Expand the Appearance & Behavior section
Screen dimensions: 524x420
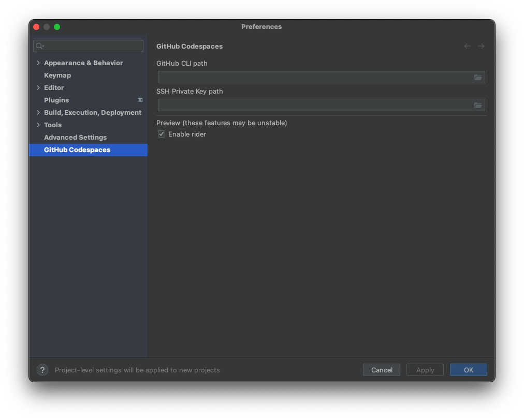pyautogui.click(x=38, y=63)
